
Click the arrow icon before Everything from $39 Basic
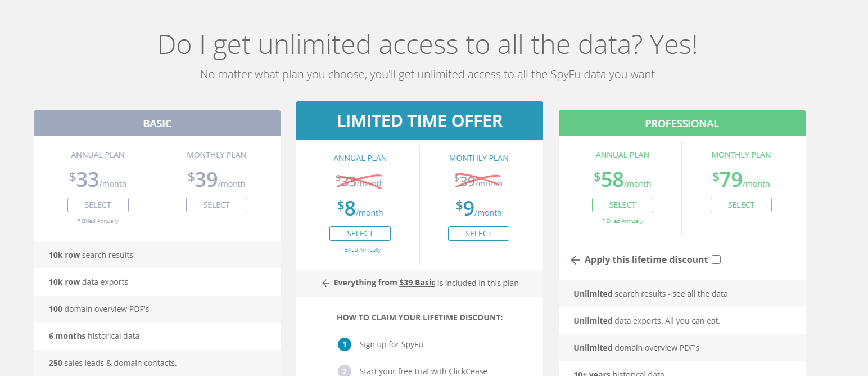click(325, 283)
